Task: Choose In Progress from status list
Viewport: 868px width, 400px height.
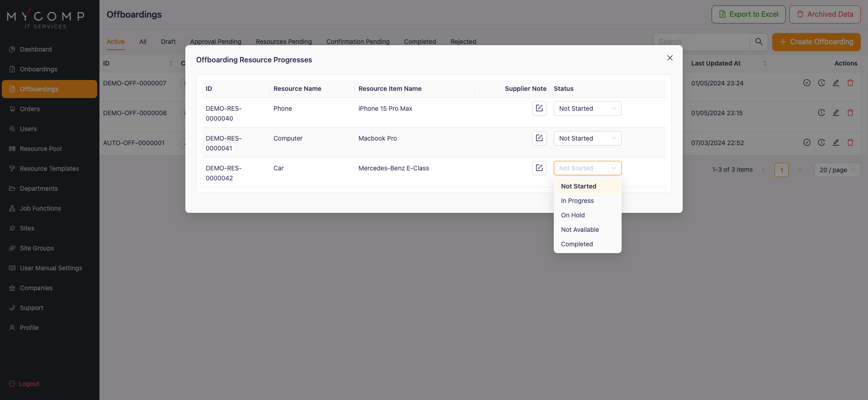Action: [x=577, y=201]
